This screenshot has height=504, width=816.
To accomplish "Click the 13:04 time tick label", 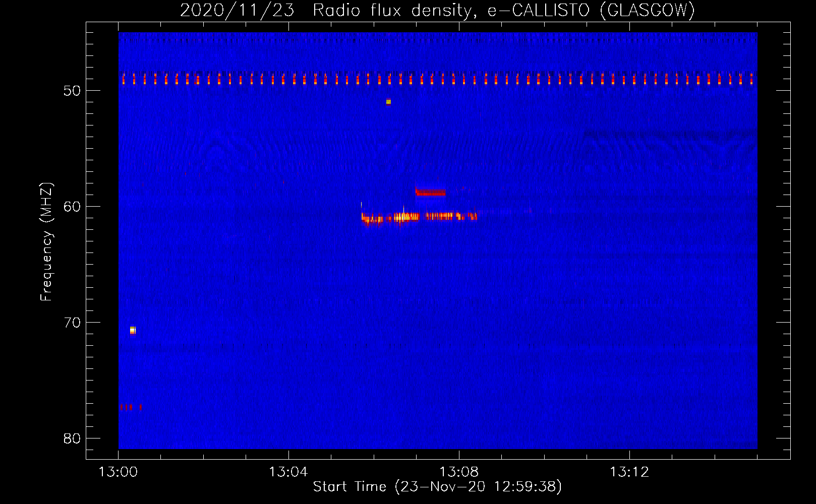I will 288,472.
